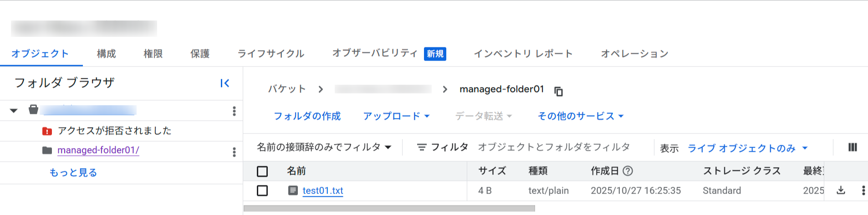Open the column display options icon

(x=853, y=147)
